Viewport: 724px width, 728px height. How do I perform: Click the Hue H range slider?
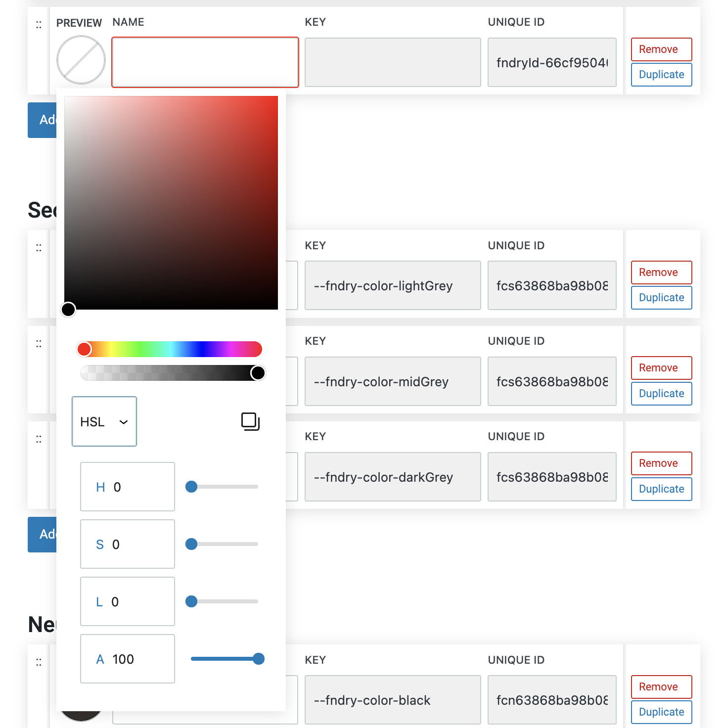pyautogui.click(x=223, y=487)
